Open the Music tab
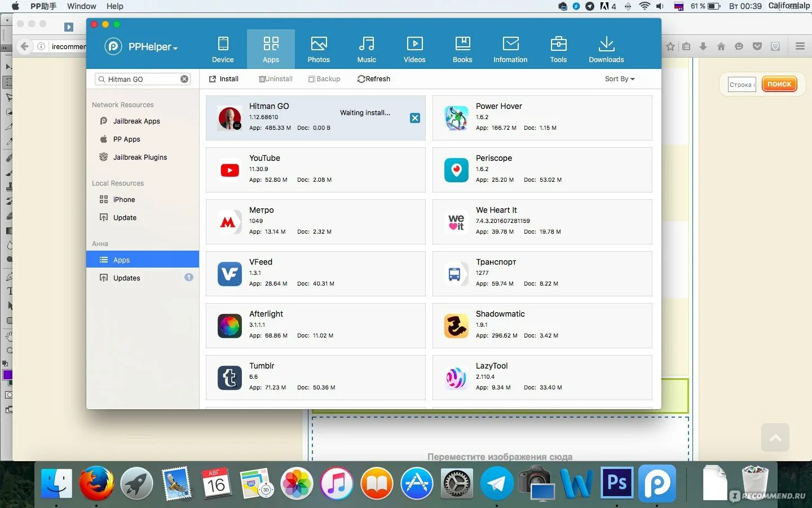The image size is (812, 508). (x=367, y=49)
